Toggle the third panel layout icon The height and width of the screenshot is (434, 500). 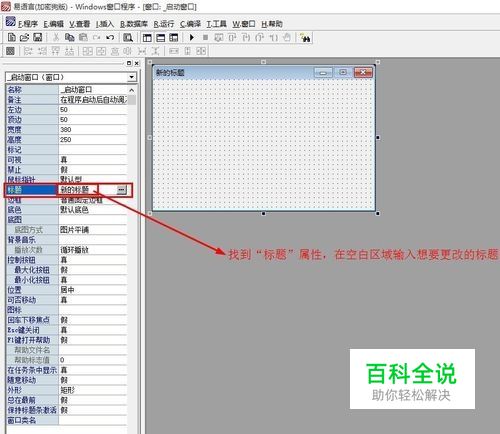pyautogui.click(x=174, y=38)
